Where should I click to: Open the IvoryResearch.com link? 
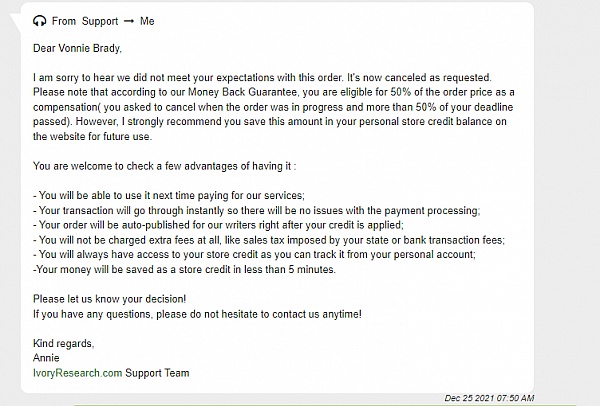coord(78,373)
